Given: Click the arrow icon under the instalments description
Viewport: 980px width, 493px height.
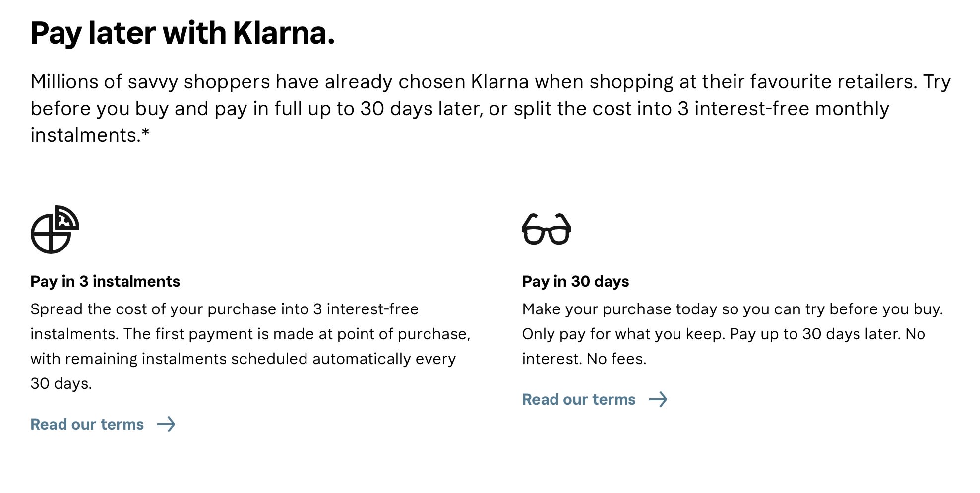Looking at the screenshot, I should tap(166, 424).
